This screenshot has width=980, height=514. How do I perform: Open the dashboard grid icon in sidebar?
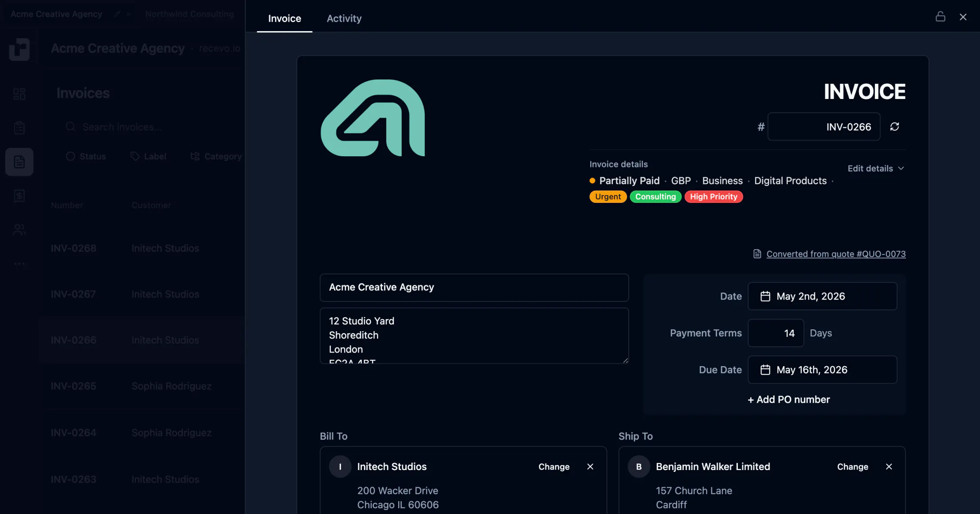coord(19,94)
